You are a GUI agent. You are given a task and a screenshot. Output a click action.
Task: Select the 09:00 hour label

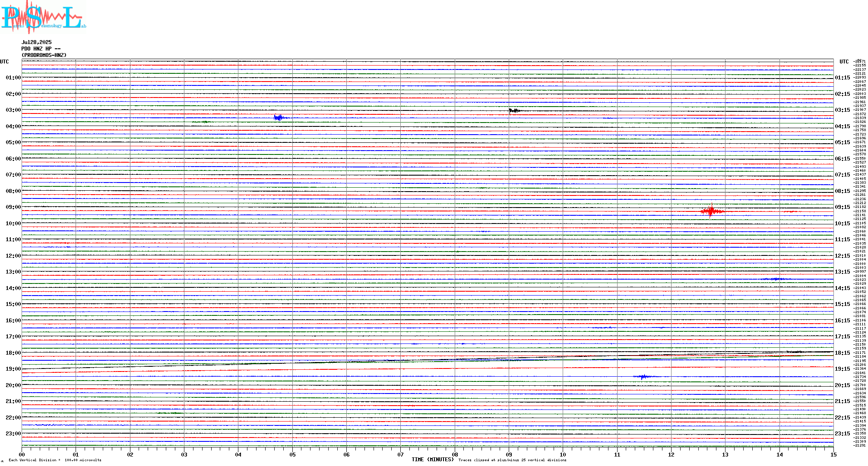[13, 207]
